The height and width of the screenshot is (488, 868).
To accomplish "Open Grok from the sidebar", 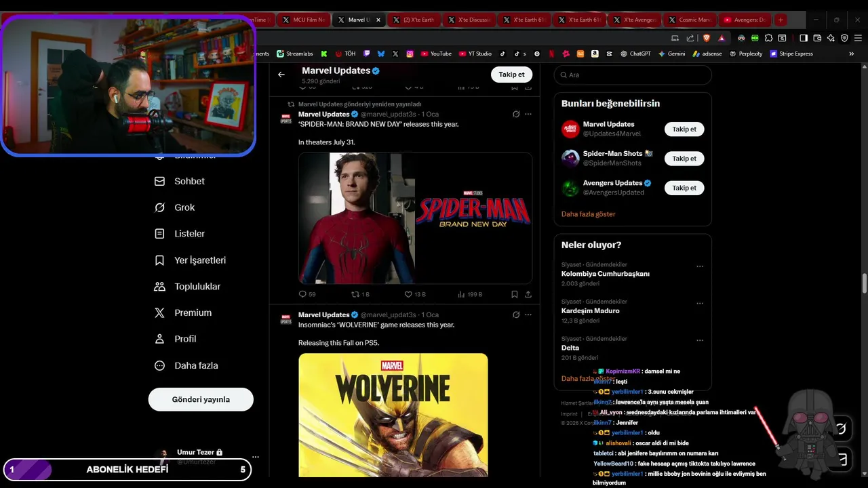I will pos(175,207).
